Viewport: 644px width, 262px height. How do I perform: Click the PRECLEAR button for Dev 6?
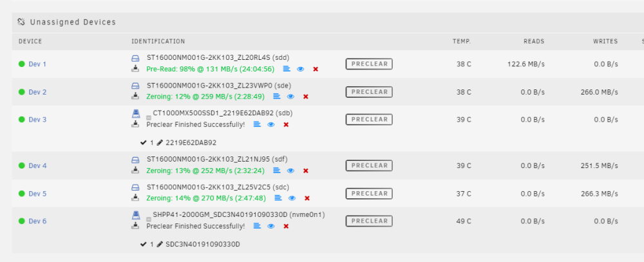tap(369, 221)
